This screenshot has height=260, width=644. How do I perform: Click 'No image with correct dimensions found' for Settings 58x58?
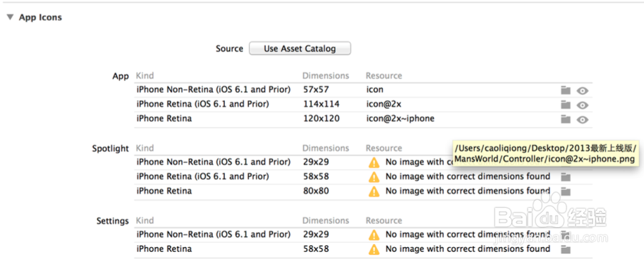(x=468, y=249)
